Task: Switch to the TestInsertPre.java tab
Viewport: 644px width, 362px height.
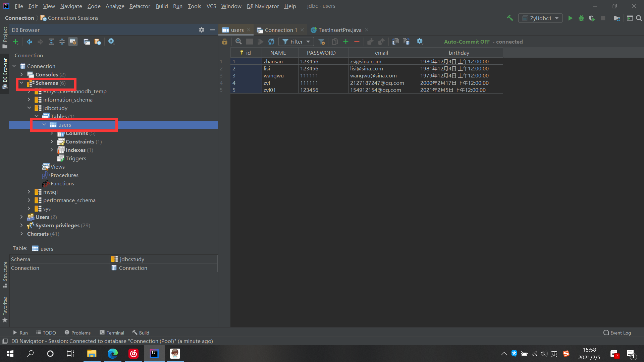Action: 339,30
